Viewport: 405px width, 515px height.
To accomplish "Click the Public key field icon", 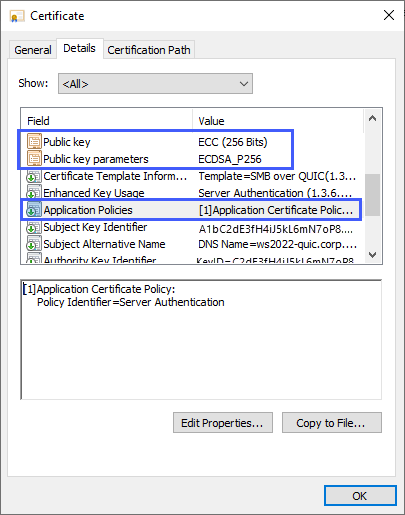I will (34, 142).
